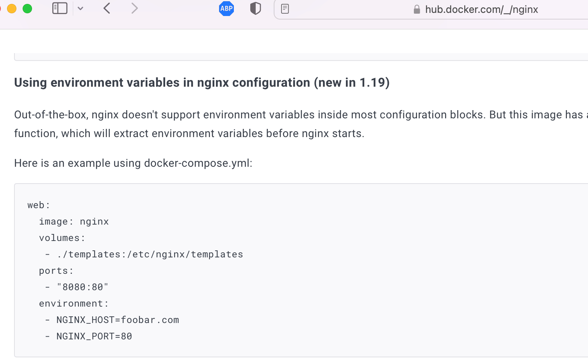Open the privacy report shield icon
Screen dimensions: 588x364
[x=255, y=8]
